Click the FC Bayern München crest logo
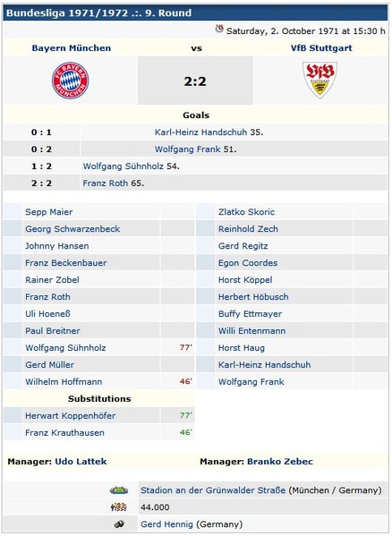This screenshot has height=536, width=392. 71,81
